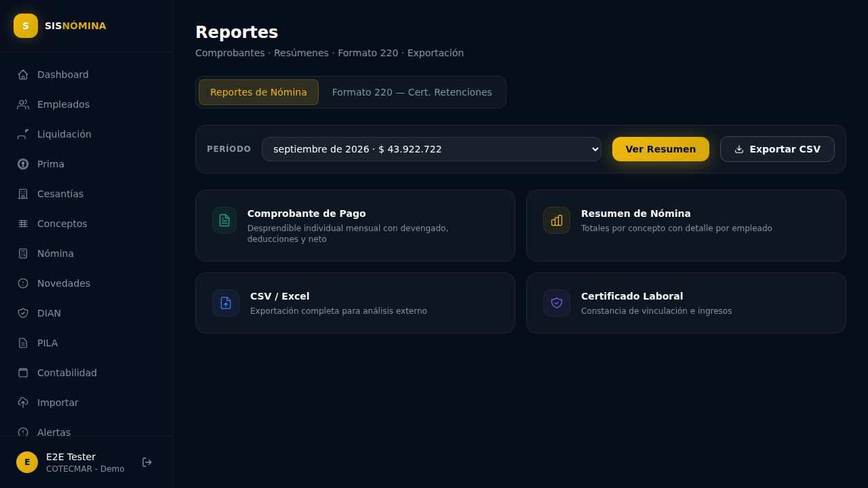This screenshot has height=488, width=868.
Task: Open Contabilidad section
Action: 87,373
